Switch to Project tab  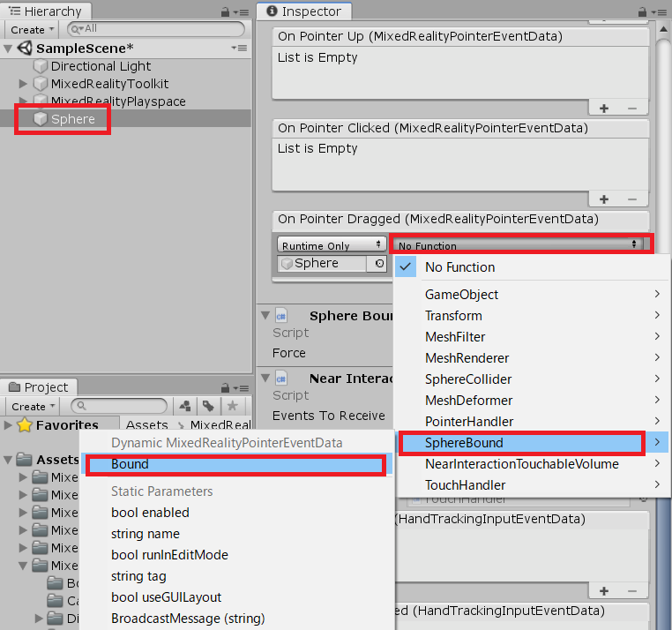39,386
